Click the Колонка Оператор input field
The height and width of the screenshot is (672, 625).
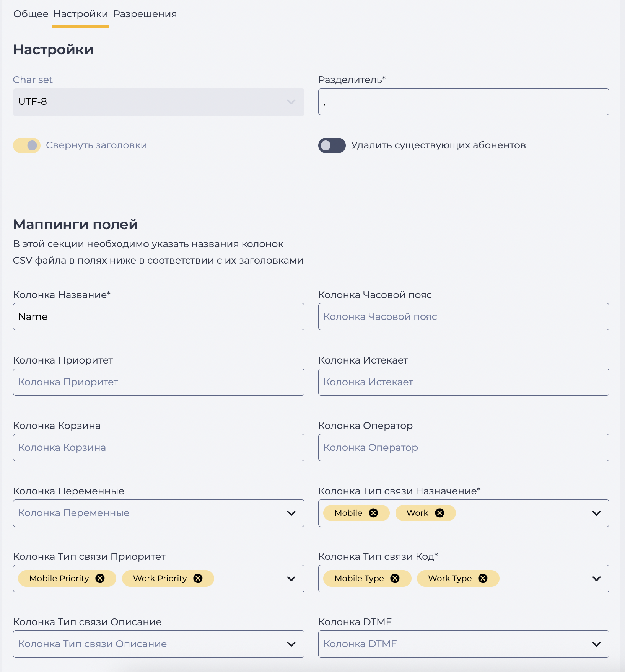(464, 448)
